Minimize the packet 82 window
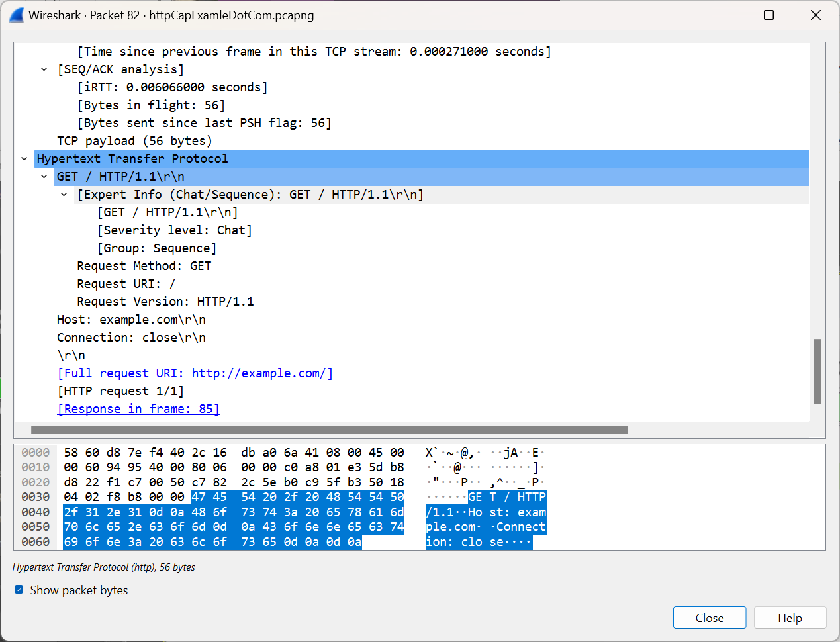This screenshot has width=840, height=642. pyautogui.click(x=722, y=15)
